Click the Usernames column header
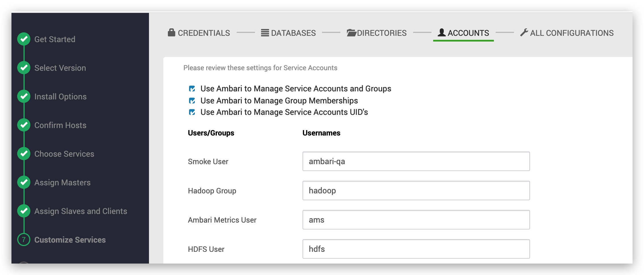This screenshot has width=644, height=275. coord(321,133)
